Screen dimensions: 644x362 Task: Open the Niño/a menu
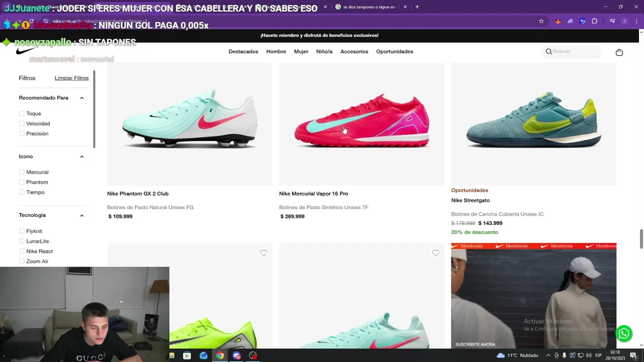324,52
